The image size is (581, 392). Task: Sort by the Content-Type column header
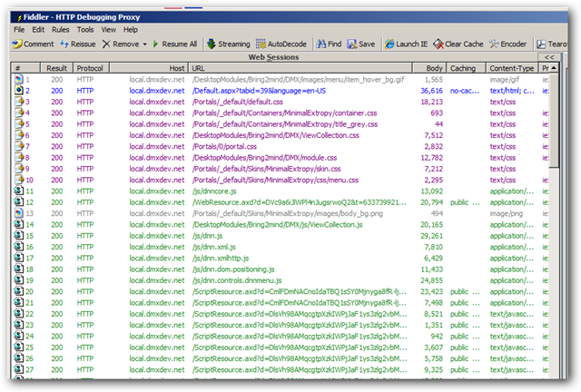[x=512, y=68]
